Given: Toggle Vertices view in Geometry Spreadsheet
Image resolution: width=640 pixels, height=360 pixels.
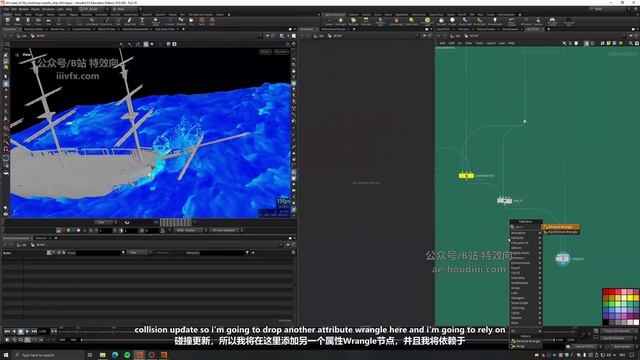Looking at the screenshot, I should click(x=54, y=253).
